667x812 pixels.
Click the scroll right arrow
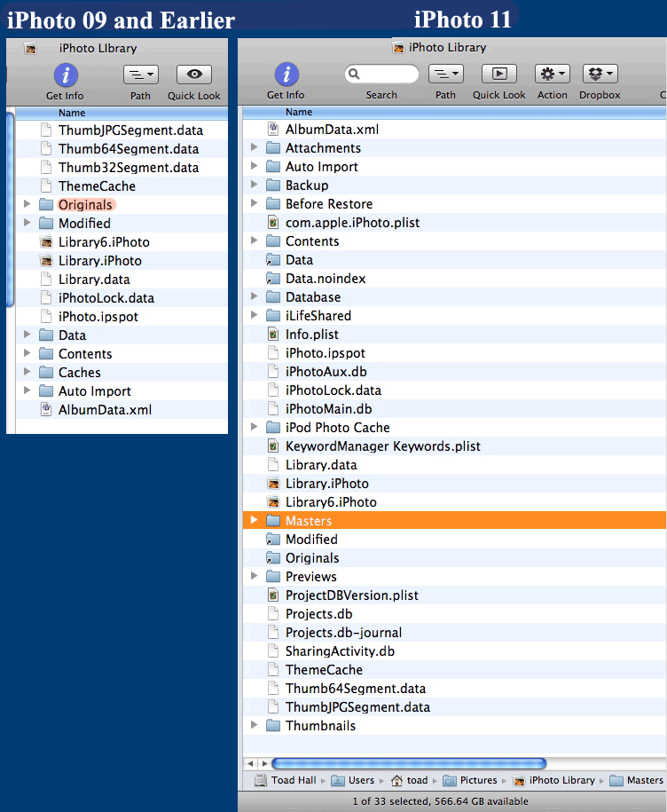coord(264,763)
